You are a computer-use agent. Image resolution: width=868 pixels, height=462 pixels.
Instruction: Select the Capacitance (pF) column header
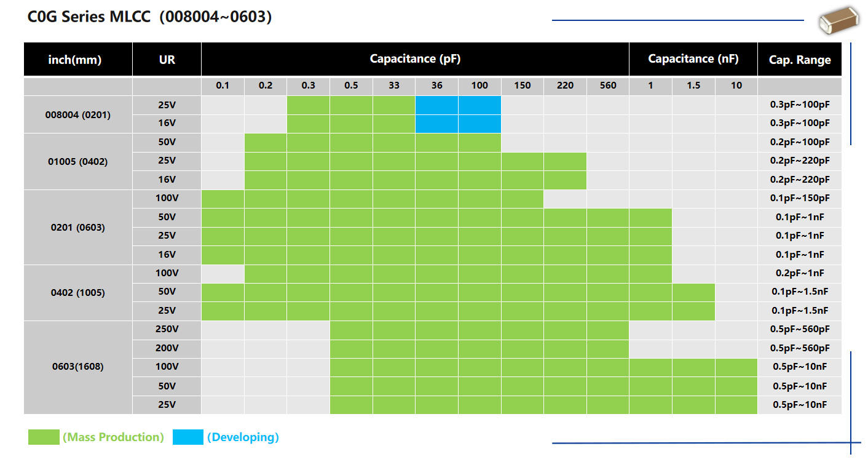click(x=415, y=59)
